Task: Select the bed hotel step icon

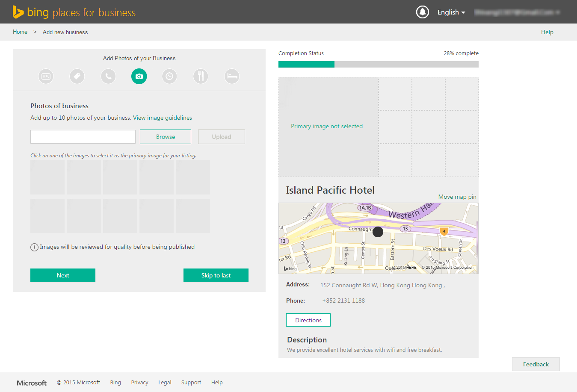Action: [x=232, y=77]
